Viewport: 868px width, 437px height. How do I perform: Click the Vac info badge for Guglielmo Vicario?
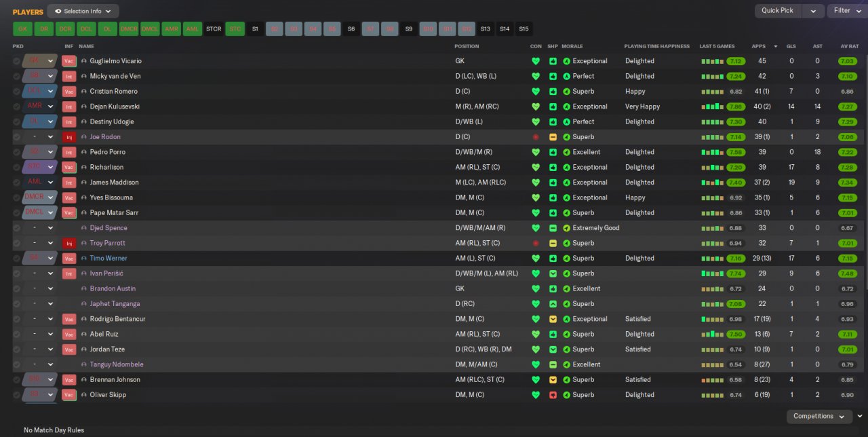click(68, 61)
